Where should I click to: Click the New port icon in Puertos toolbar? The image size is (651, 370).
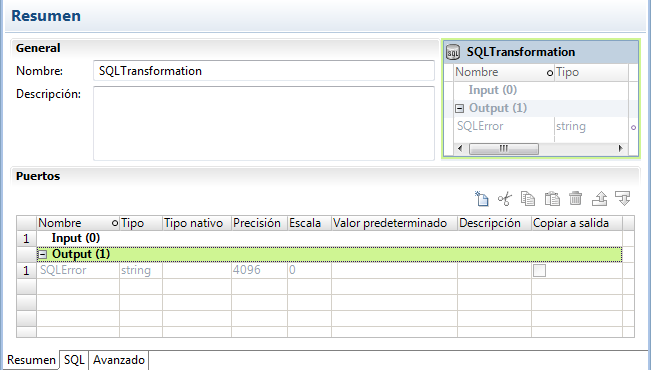coord(482,198)
